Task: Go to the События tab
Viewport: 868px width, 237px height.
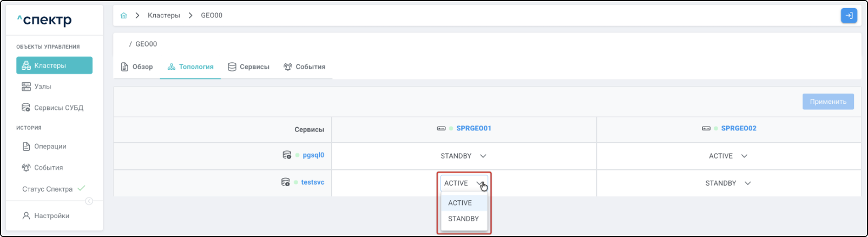Action: tap(304, 67)
